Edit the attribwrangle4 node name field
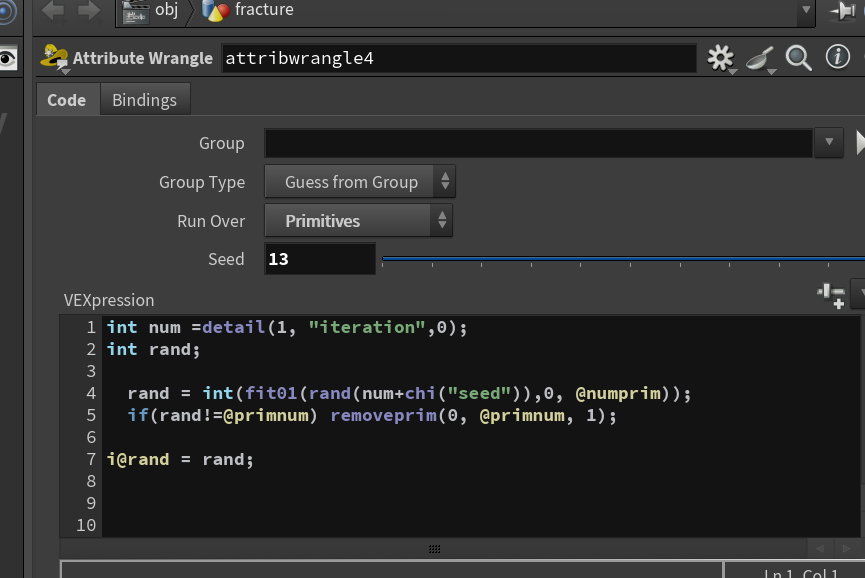865x578 pixels. 458,58
